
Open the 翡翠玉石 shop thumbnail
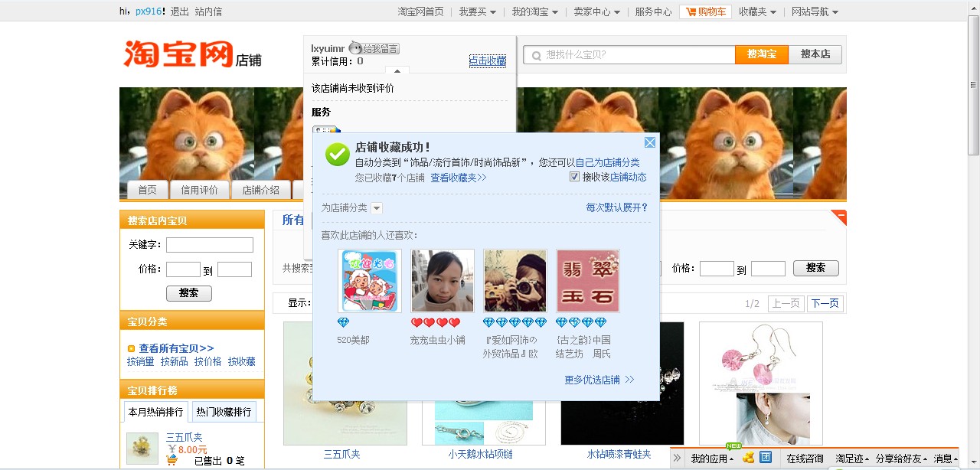tap(588, 281)
